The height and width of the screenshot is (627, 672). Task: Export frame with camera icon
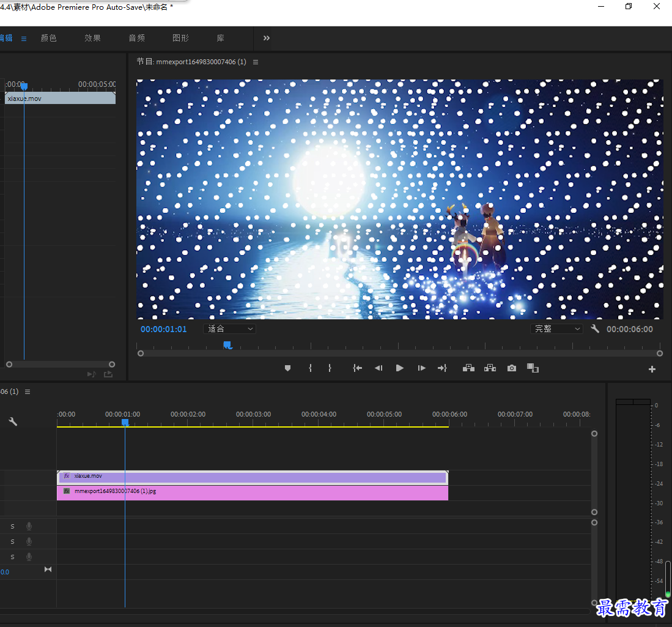click(512, 368)
